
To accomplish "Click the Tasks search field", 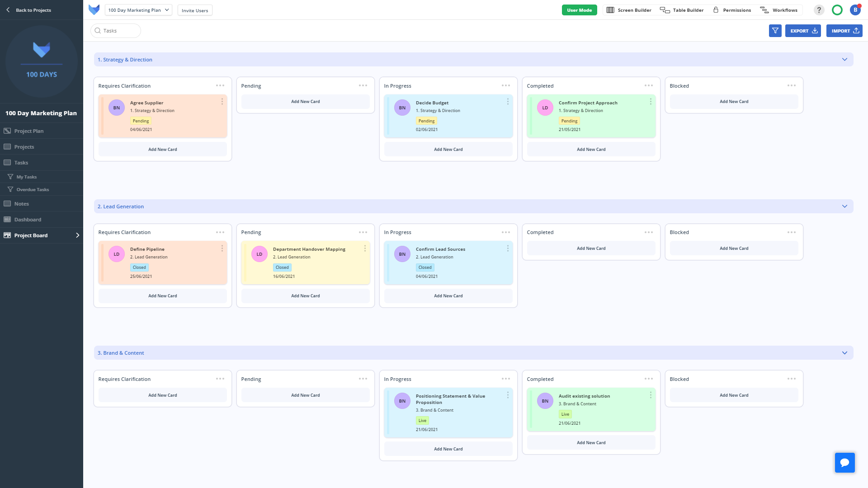I will point(116,31).
